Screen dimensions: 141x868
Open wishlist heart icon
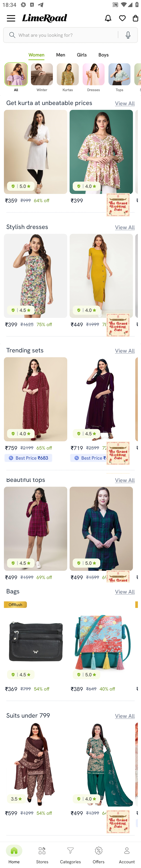[x=122, y=18]
